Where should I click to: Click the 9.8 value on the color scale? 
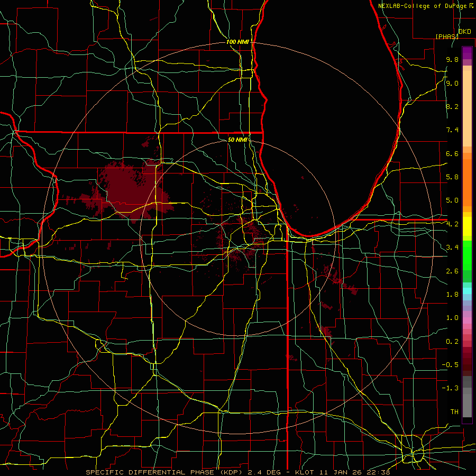tap(452, 60)
